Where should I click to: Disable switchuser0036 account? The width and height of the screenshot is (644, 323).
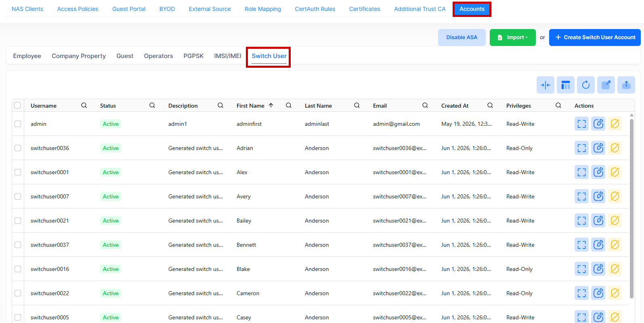point(615,148)
